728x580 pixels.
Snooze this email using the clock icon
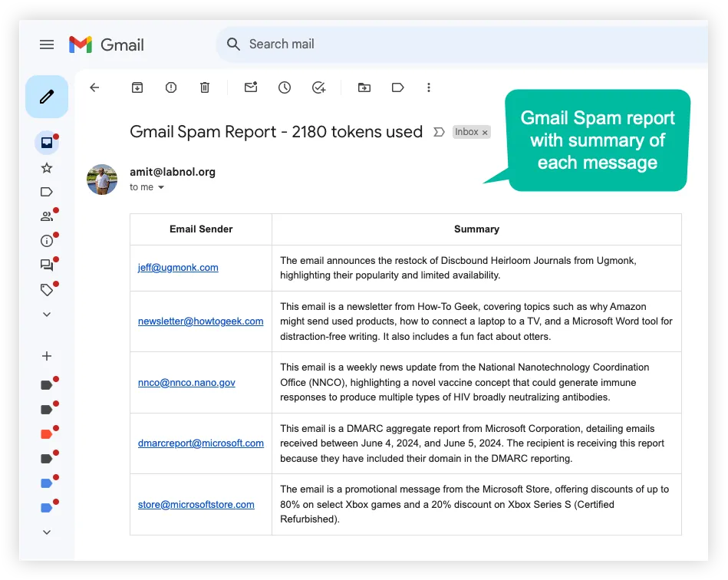285,87
